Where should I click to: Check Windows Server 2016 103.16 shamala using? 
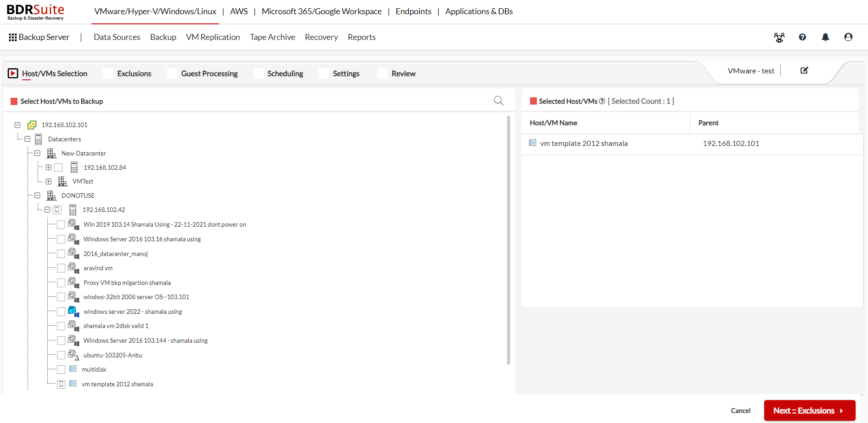(61, 239)
